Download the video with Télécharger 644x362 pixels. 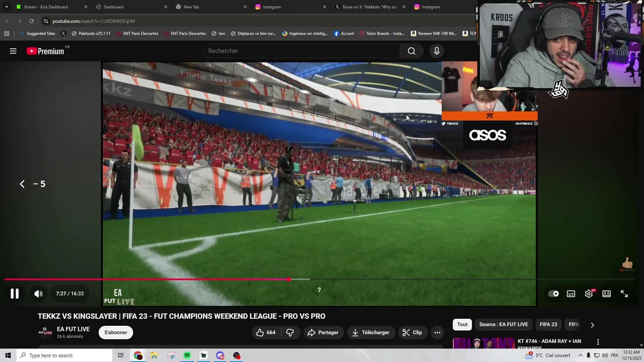[370, 332]
